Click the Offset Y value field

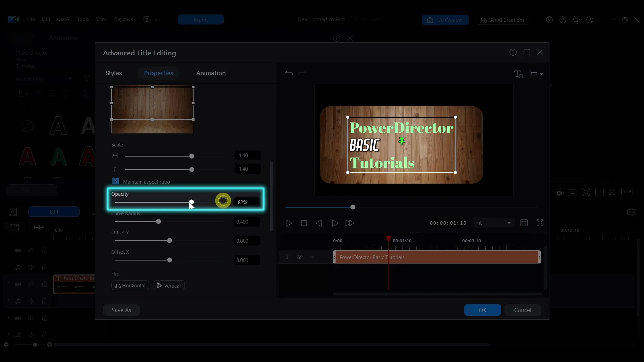click(x=247, y=241)
